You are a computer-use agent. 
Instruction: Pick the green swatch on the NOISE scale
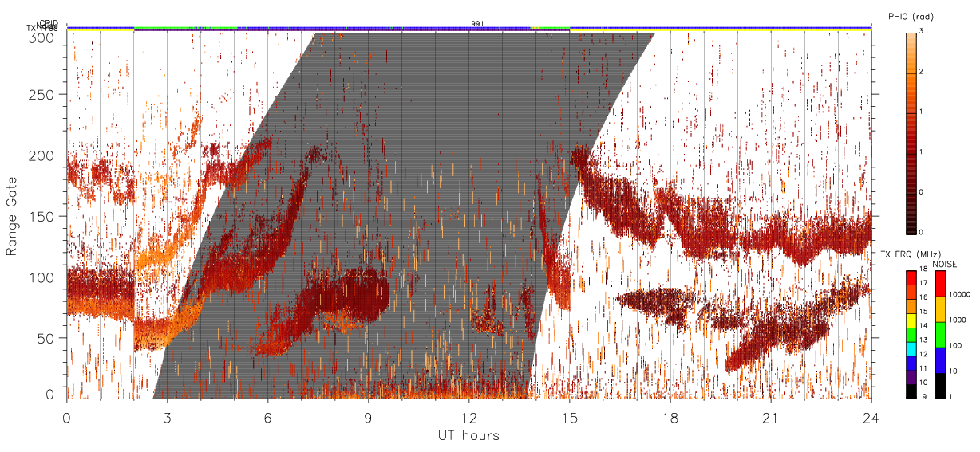[x=940, y=335]
